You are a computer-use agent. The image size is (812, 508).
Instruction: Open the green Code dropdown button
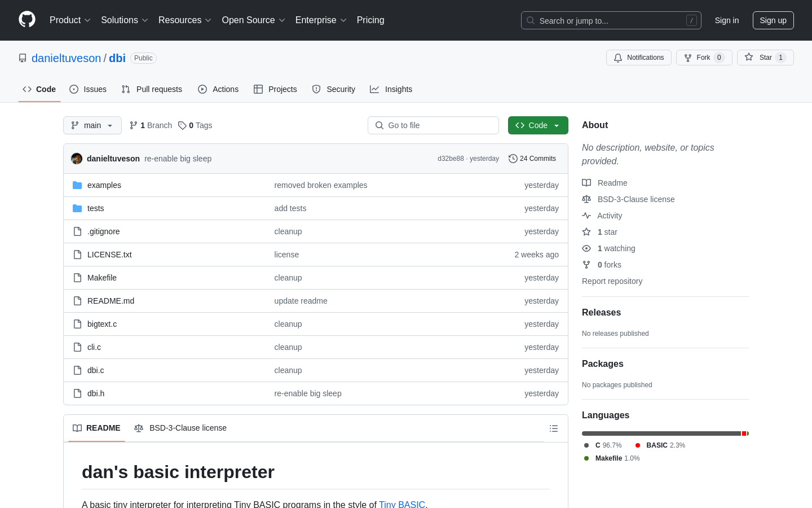click(x=538, y=125)
